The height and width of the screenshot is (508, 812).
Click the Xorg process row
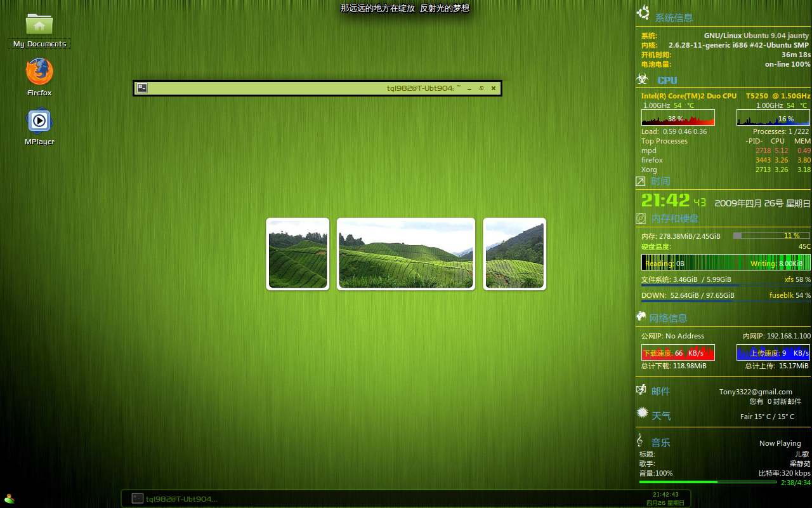click(x=726, y=170)
